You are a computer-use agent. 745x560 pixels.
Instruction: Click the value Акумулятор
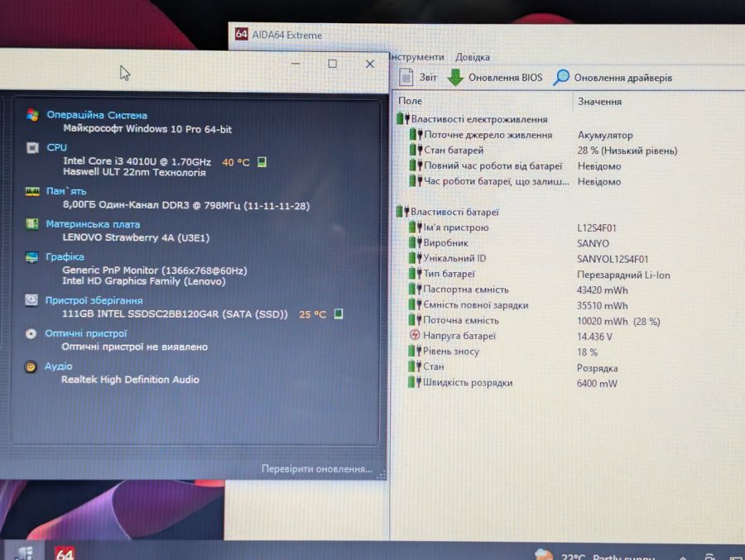tap(605, 136)
